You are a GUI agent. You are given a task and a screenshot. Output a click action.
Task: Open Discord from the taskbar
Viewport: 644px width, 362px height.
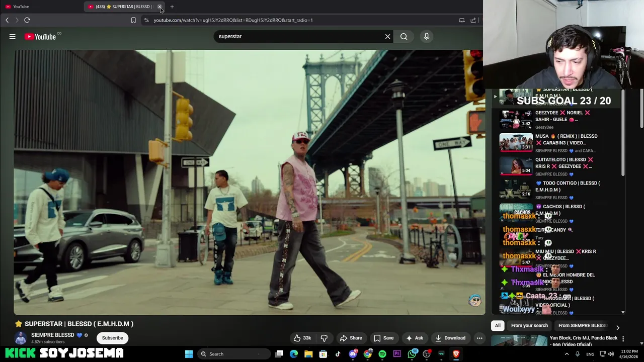coord(353,354)
